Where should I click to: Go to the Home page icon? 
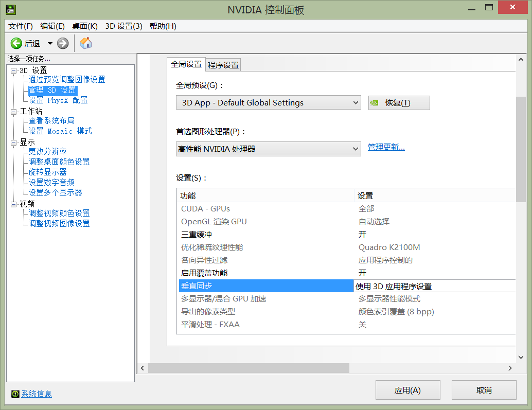coord(86,43)
